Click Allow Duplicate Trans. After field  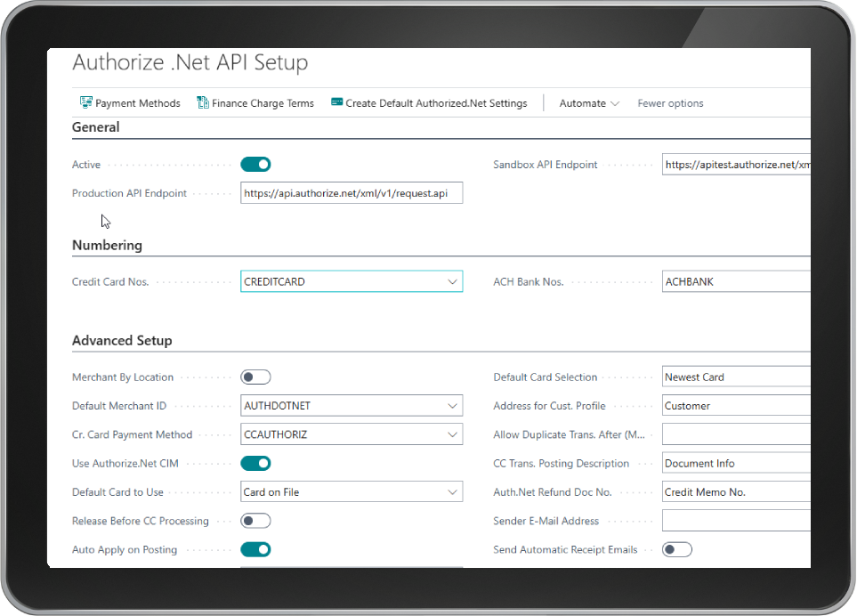[x=736, y=434]
